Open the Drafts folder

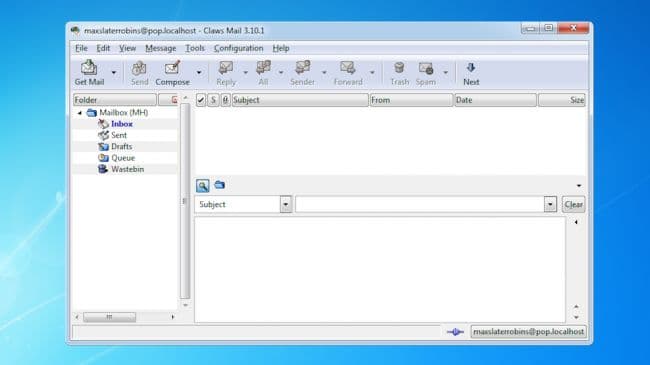(121, 146)
